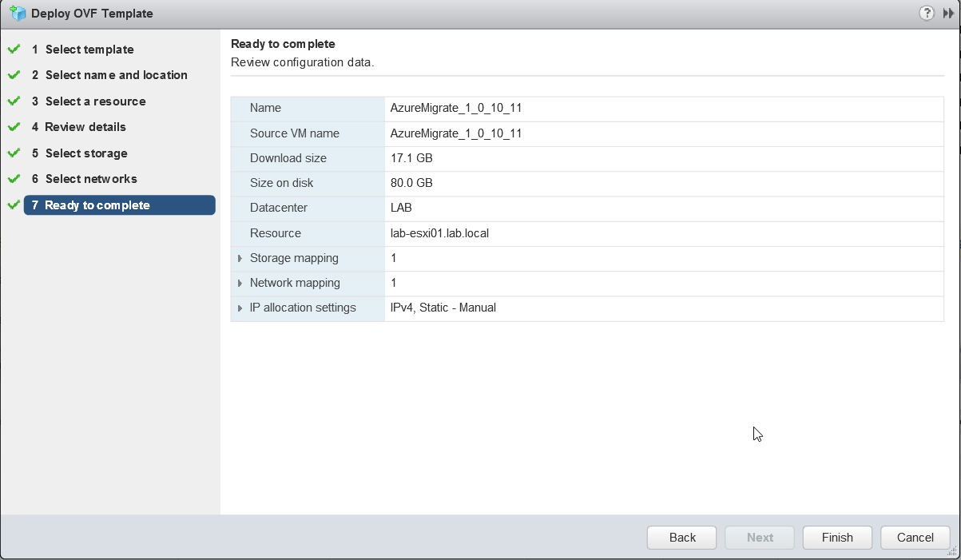The width and height of the screenshot is (961, 560).
Task: Expand the IP allocation settings row
Action: click(x=240, y=308)
